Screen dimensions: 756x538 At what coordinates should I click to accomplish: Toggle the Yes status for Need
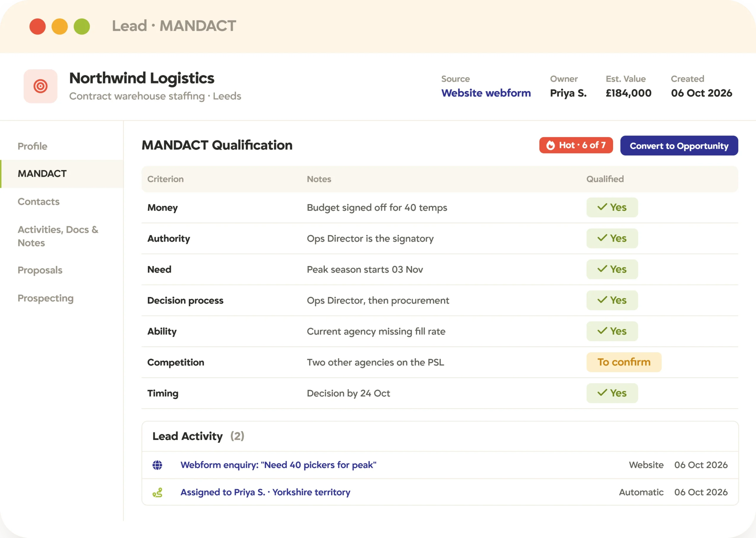pos(612,269)
